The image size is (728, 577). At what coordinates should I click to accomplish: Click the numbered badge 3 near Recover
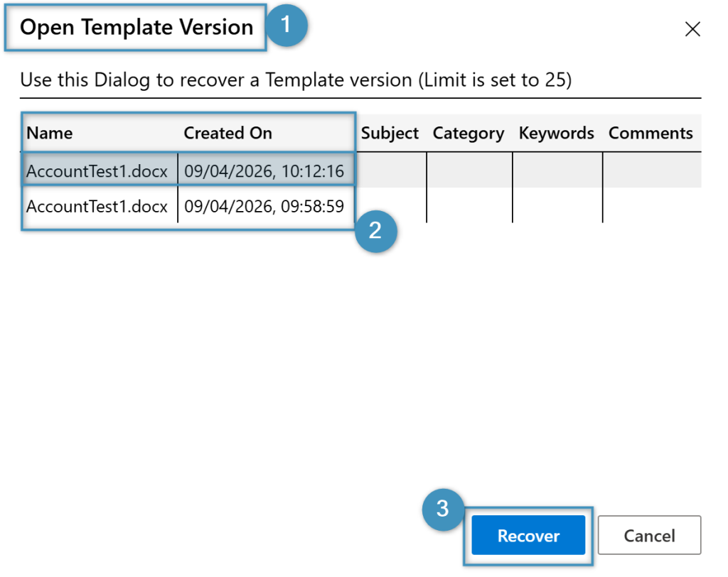442,509
